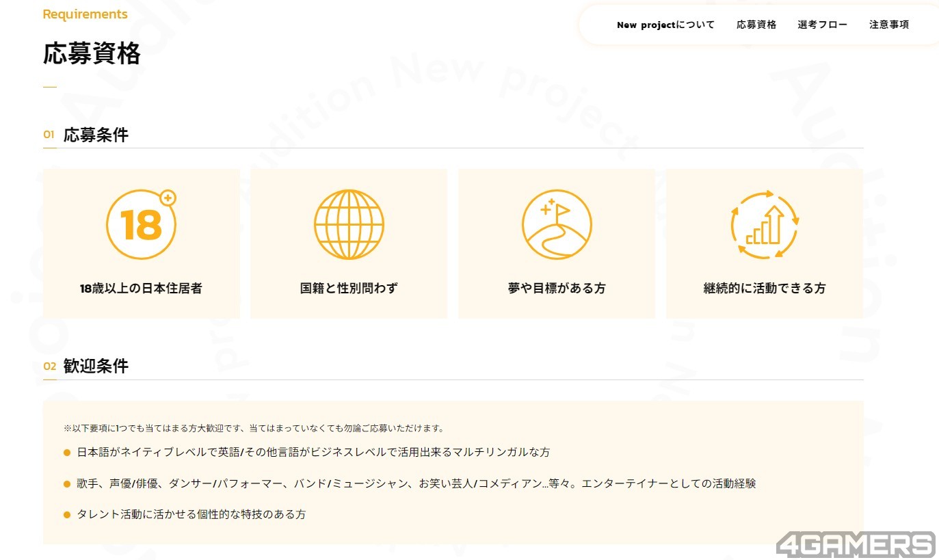Click the 継続的に活動できる方 card label
The height and width of the screenshot is (560, 939).
click(765, 289)
